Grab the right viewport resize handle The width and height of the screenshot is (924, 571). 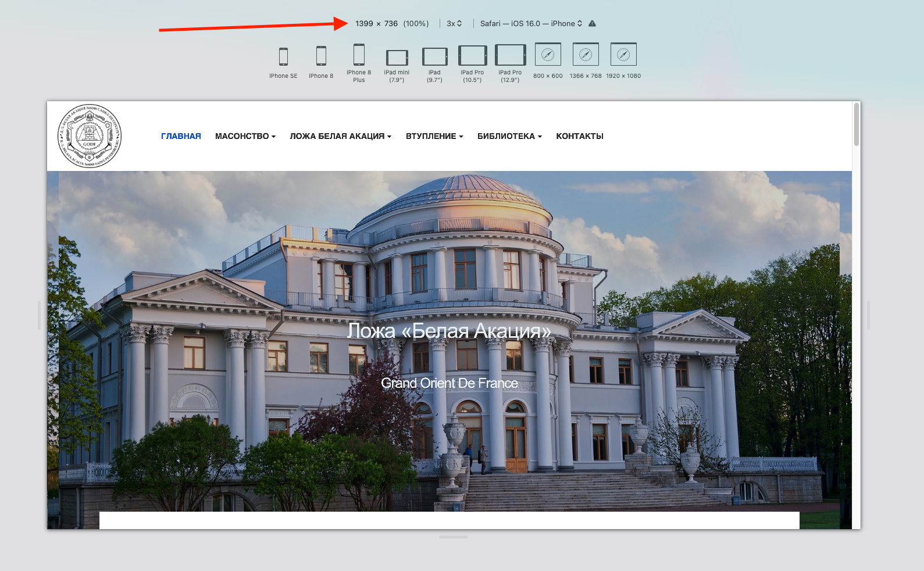coord(868,315)
